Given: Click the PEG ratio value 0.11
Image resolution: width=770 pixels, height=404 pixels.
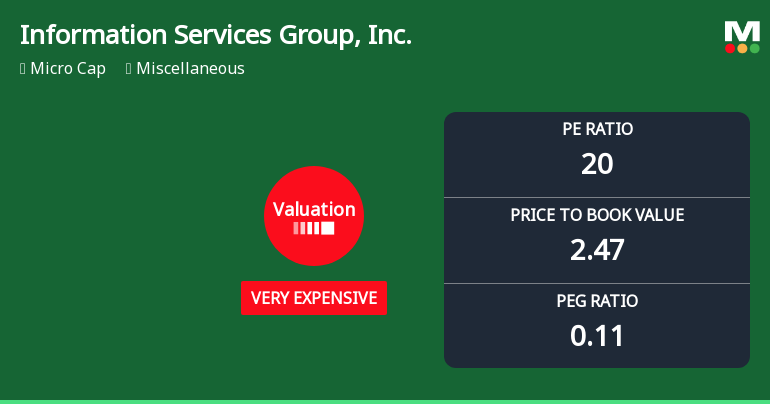Looking at the screenshot, I should click(x=597, y=336).
